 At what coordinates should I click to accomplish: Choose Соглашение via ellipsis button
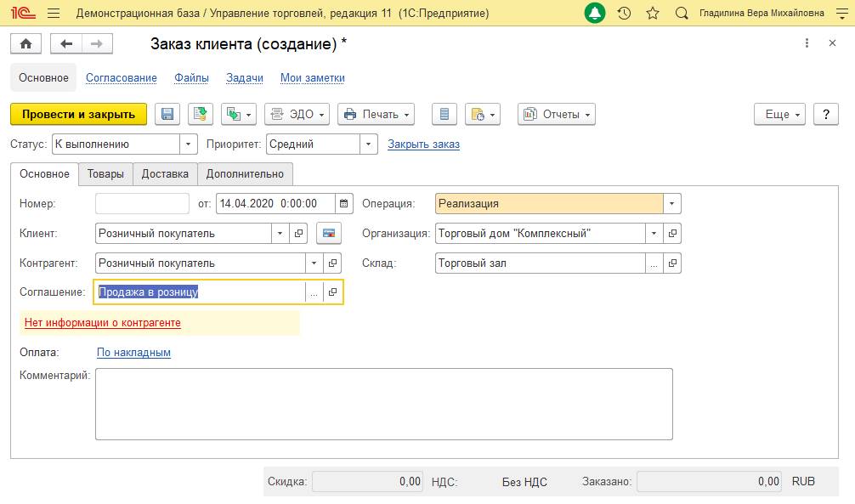[314, 292]
